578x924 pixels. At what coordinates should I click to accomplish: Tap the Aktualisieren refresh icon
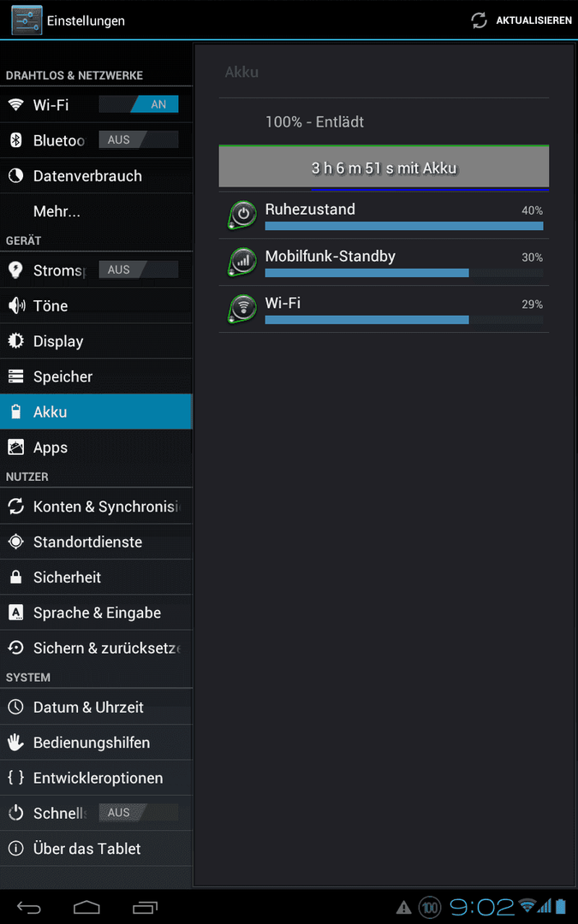[479, 21]
